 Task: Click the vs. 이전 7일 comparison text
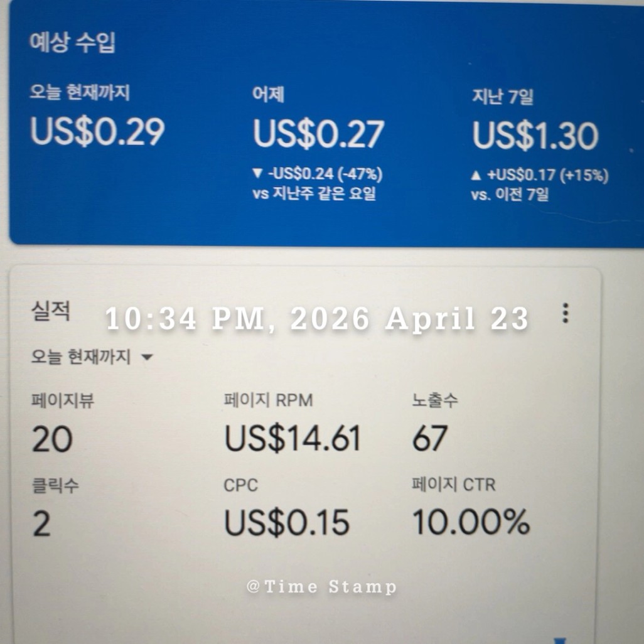[x=510, y=195]
